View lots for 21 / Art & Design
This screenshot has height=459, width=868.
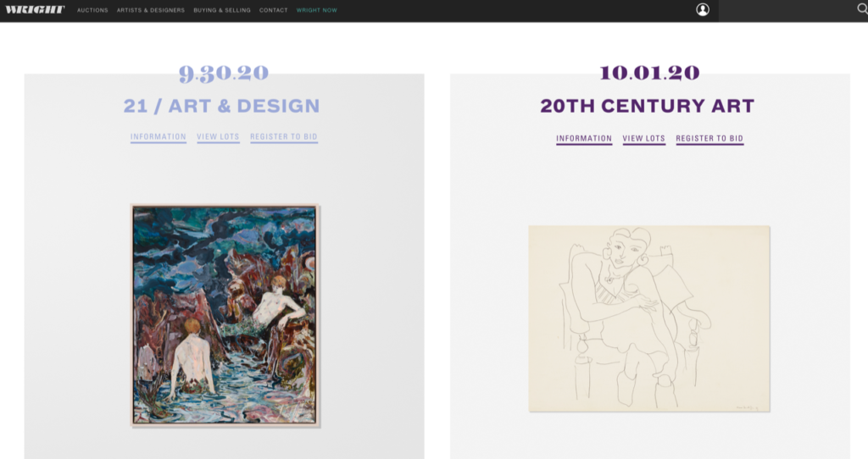click(218, 137)
